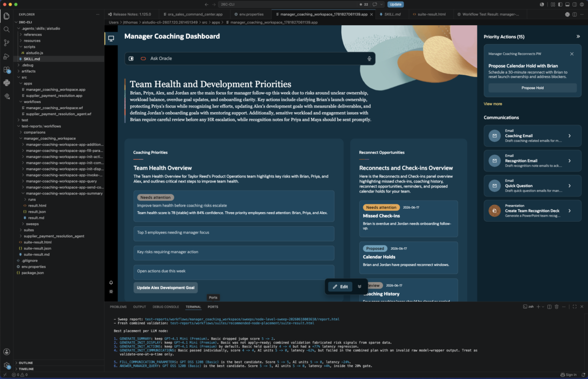
Task: Open the Source Control view
Action: 7,43
